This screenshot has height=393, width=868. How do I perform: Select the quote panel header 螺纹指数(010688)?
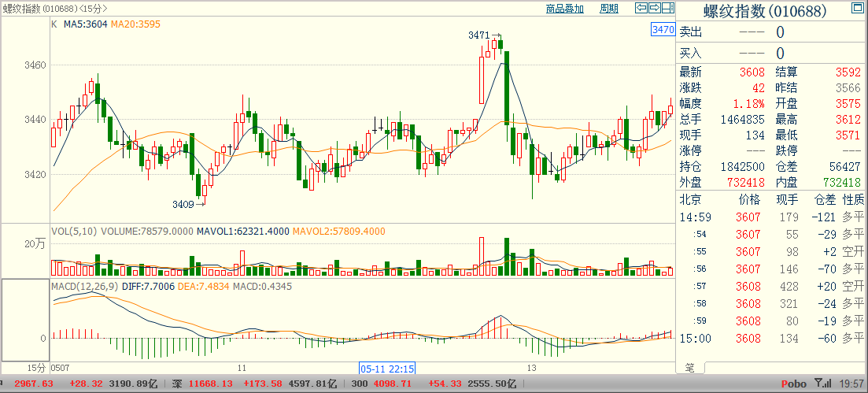[766, 11]
